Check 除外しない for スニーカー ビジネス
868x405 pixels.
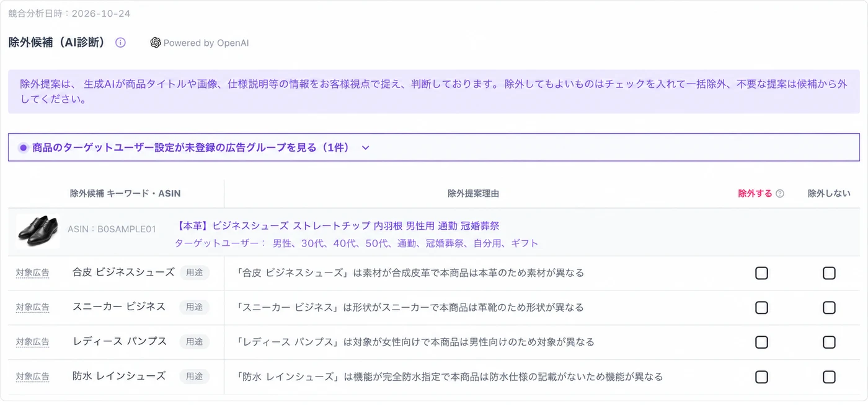829,308
